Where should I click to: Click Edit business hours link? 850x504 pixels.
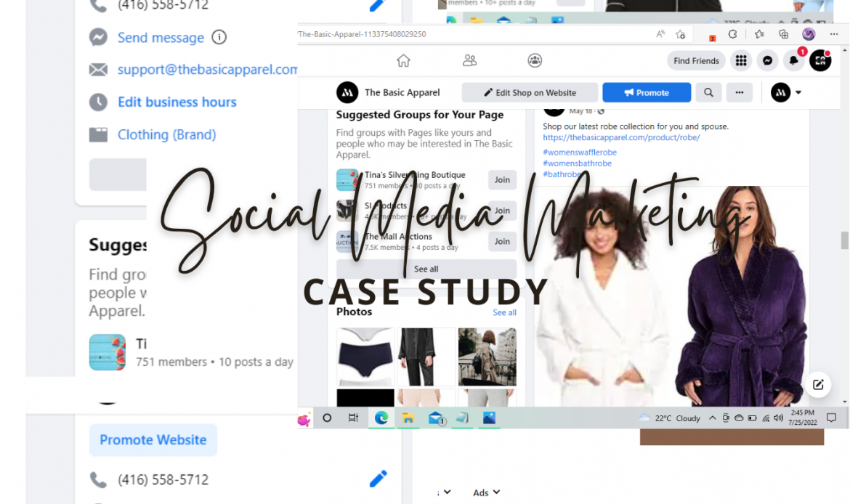pyautogui.click(x=177, y=102)
